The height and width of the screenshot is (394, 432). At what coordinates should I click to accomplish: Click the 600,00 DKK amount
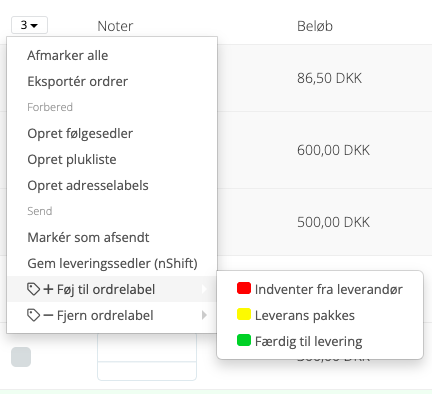click(333, 150)
